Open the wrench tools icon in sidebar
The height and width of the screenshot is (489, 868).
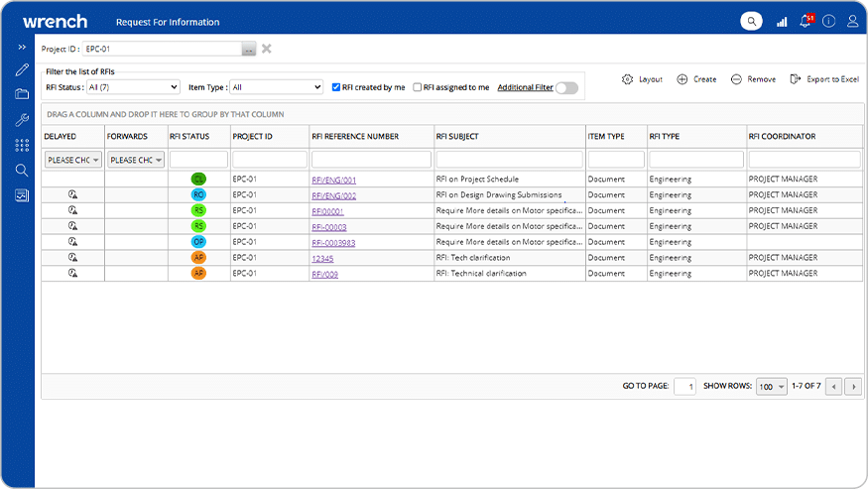pyautogui.click(x=22, y=119)
